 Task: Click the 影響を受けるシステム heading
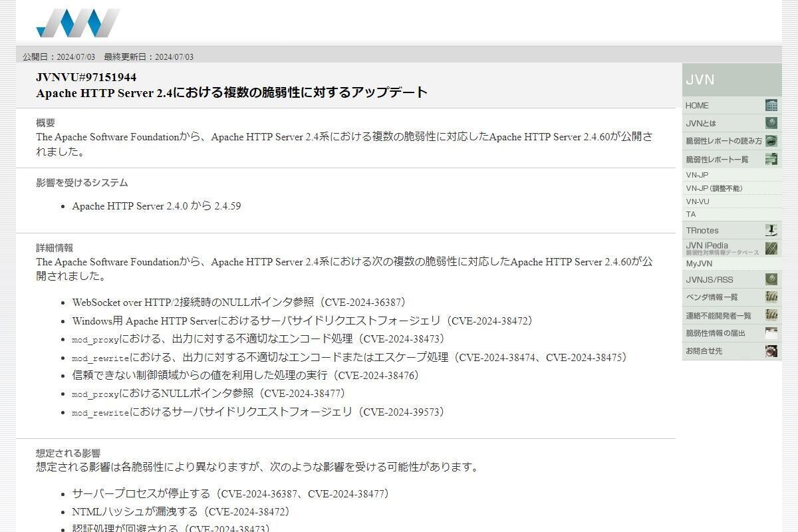[x=82, y=183]
